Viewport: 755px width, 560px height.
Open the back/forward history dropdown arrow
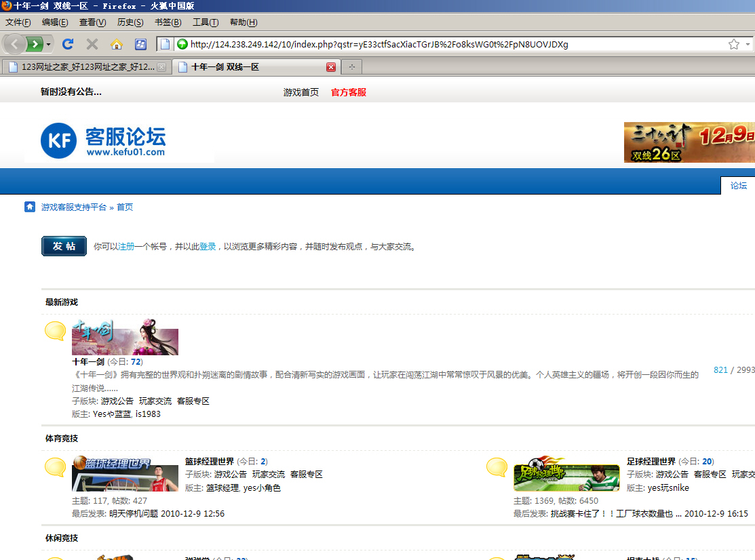point(49,44)
